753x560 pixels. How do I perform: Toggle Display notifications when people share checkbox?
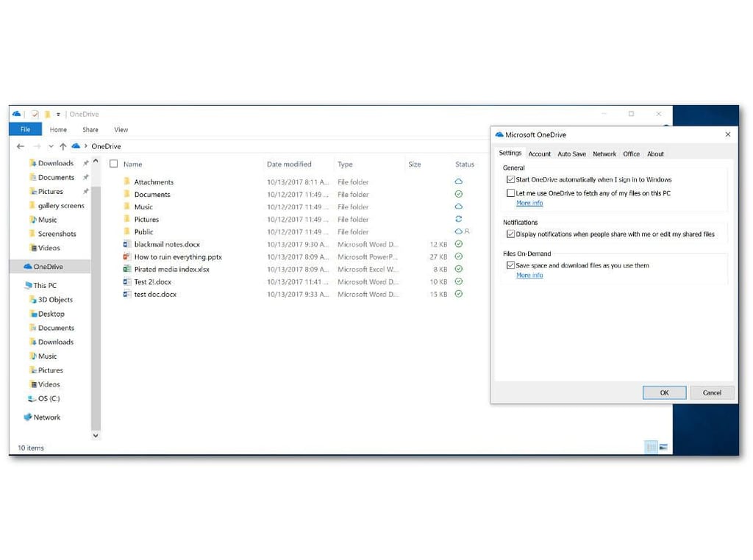tap(510, 234)
